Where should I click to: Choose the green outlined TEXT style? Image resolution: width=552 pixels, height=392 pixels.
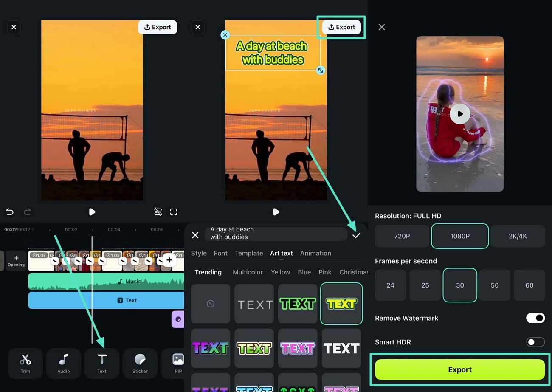[298, 304]
